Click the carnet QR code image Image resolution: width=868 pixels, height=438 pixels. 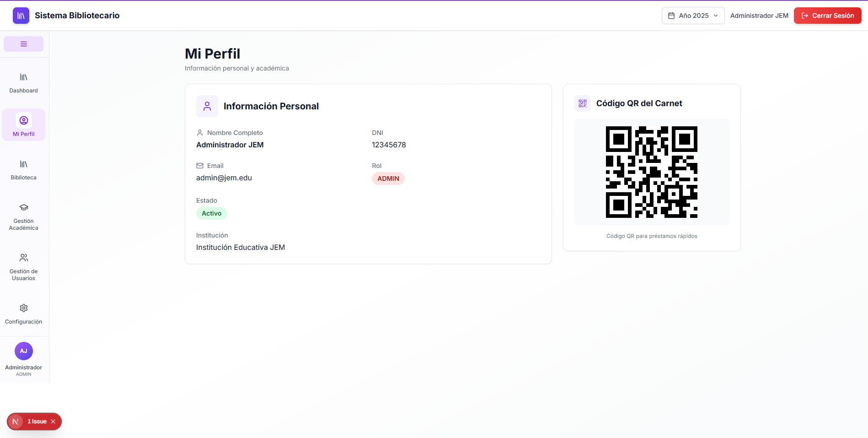click(651, 172)
